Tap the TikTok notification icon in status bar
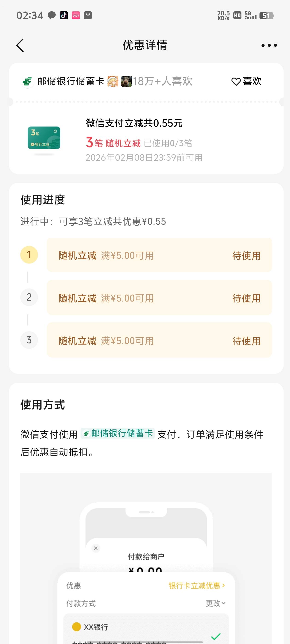The width and height of the screenshot is (290, 644). tap(64, 15)
